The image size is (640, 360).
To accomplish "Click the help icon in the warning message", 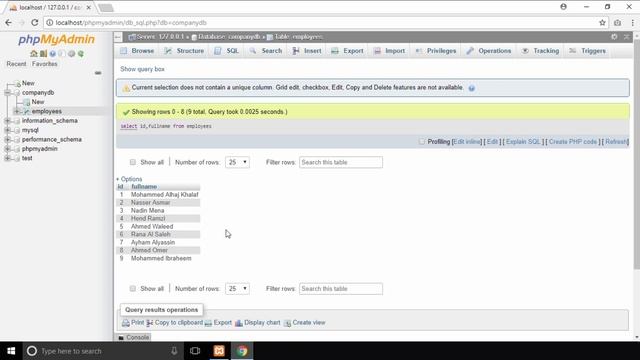I will tap(471, 88).
